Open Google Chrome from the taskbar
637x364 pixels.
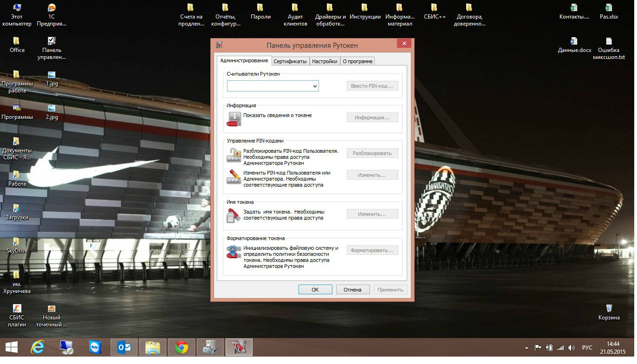pos(182,347)
